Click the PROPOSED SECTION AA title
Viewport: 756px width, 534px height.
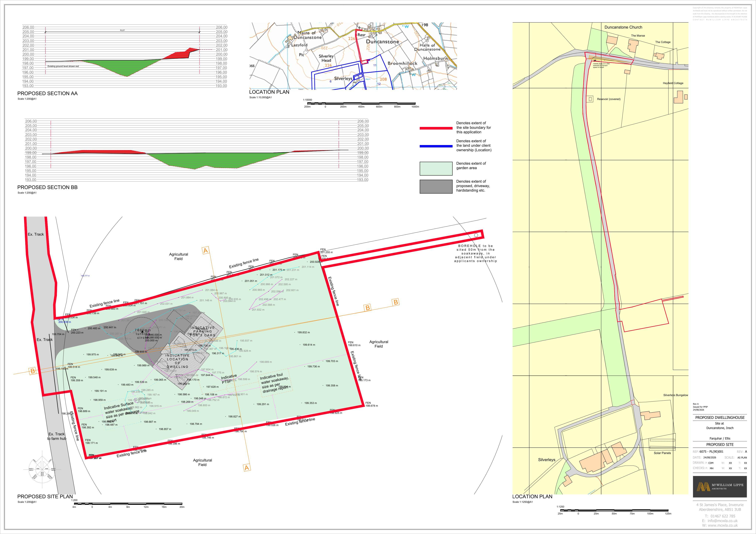pyautogui.click(x=47, y=94)
